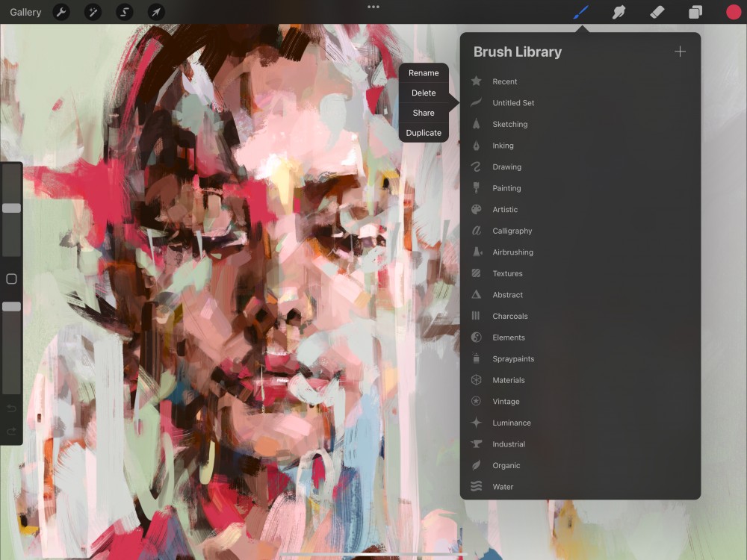
Task: Toggle the square modify button on sidebar
Action: (11, 279)
